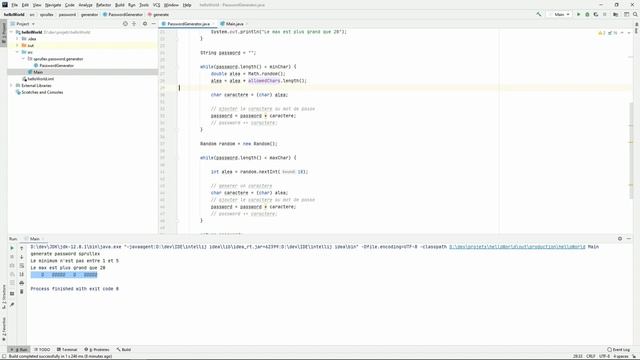The width and height of the screenshot is (640, 360).
Task: Open Problems tool window button
Action: 97,349
